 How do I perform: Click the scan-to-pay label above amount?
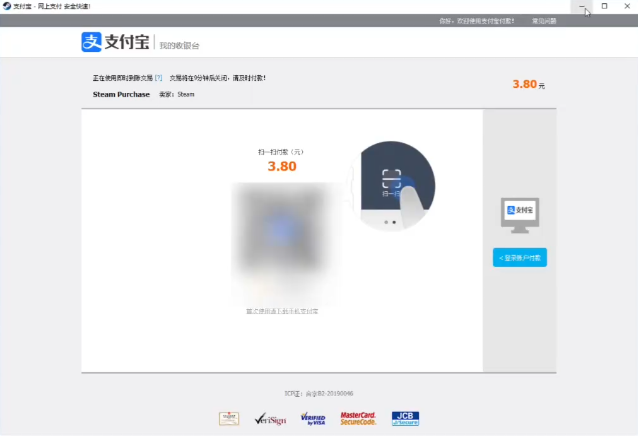tap(281, 152)
